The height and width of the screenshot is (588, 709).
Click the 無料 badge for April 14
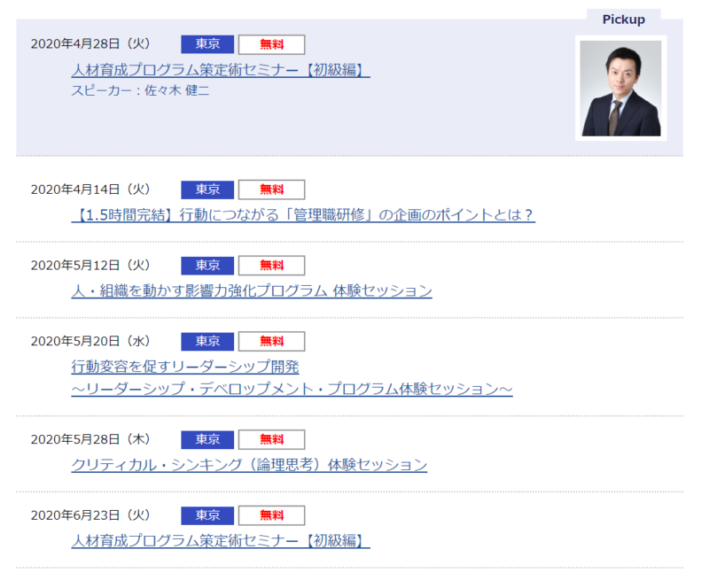pyautogui.click(x=272, y=190)
